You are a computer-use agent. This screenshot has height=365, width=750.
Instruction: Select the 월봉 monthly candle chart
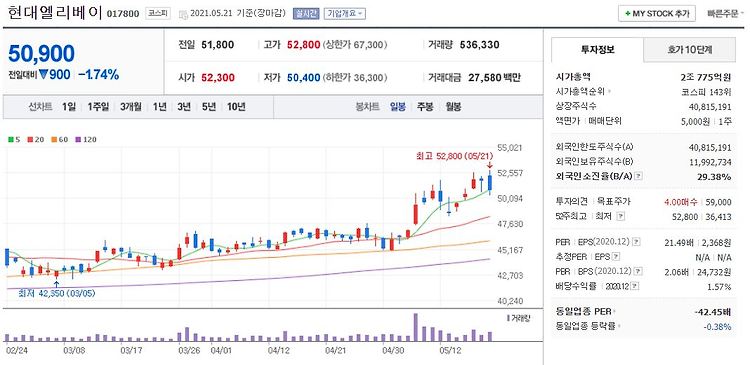pyautogui.click(x=452, y=107)
